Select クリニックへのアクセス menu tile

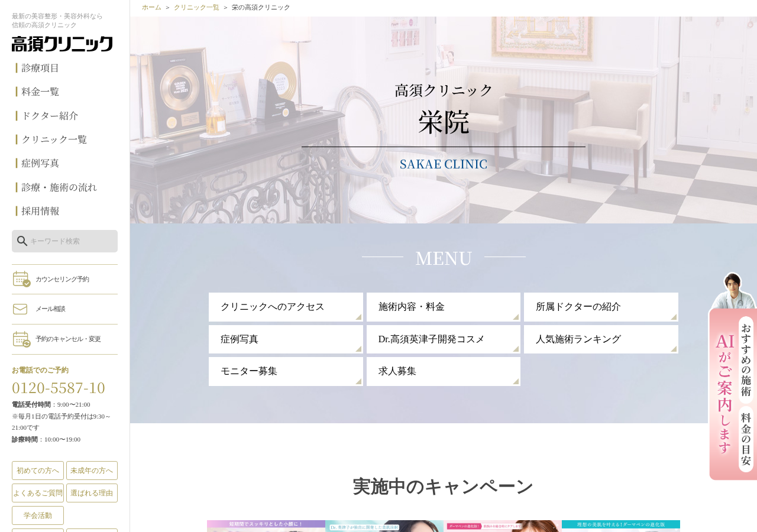pos(286,307)
